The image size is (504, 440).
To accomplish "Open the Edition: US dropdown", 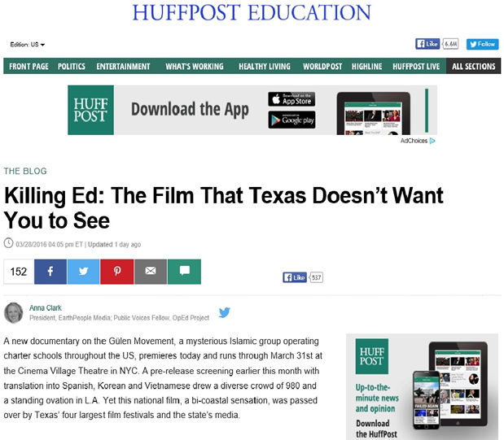I will tap(28, 44).
